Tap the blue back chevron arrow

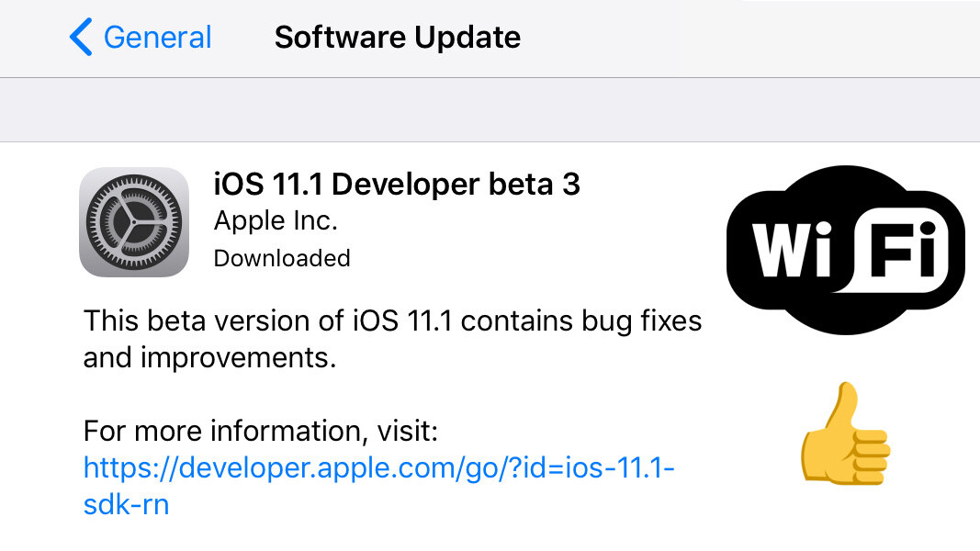81,38
